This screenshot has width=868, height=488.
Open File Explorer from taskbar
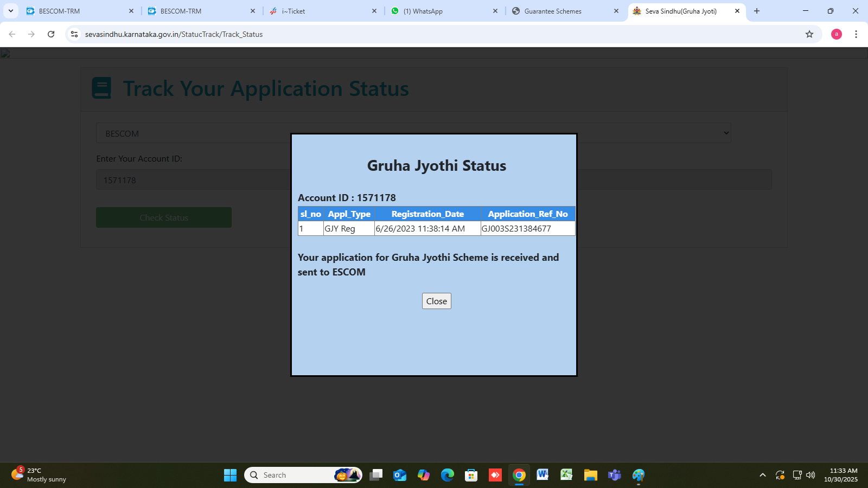click(590, 475)
